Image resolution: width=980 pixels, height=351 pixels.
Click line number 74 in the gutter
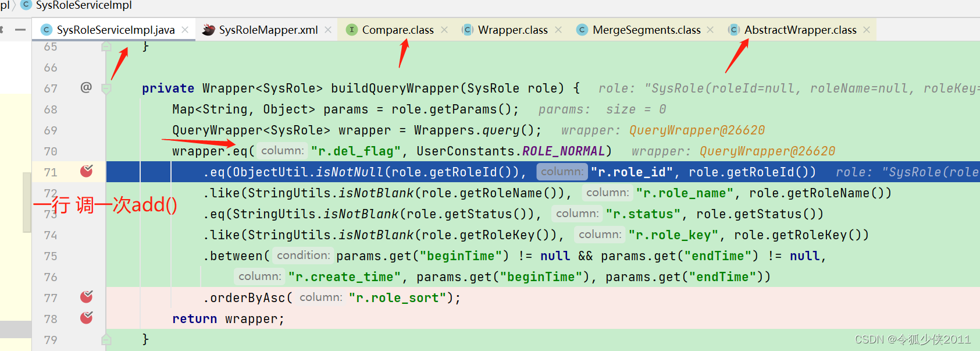click(x=51, y=235)
